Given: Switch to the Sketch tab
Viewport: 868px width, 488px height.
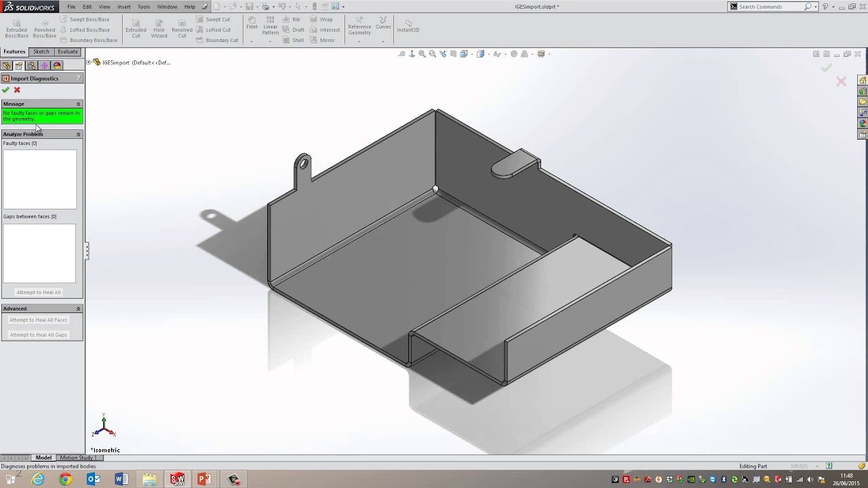Looking at the screenshot, I should tap(41, 52).
